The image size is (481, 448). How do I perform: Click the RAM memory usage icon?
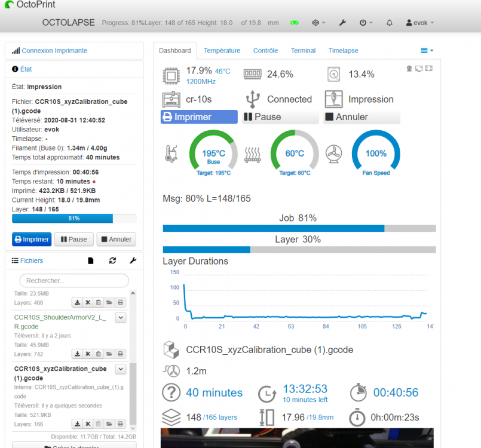pyautogui.click(x=253, y=74)
